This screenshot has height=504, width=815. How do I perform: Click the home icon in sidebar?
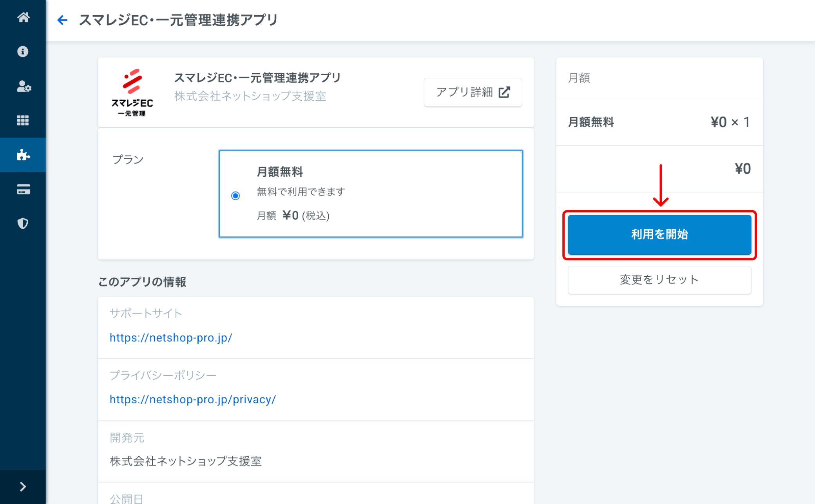pyautogui.click(x=23, y=18)
